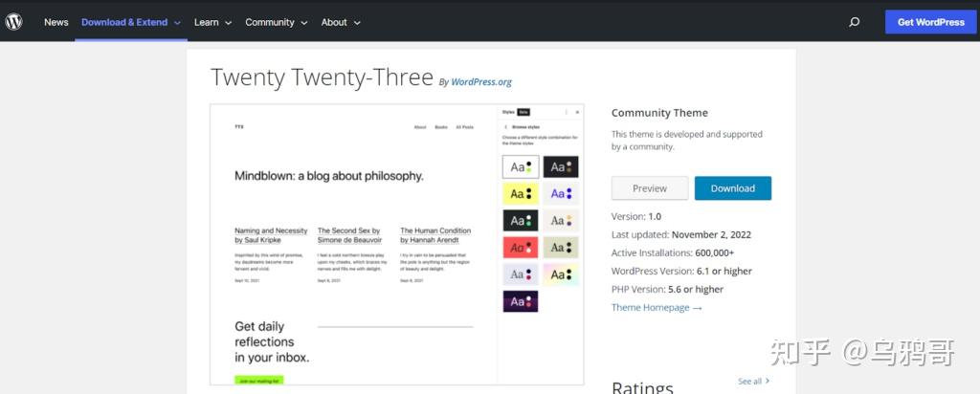The height and width of the screenshot is (394, 980).
Task: Click the Mindblown blog heading in preview
Action: [x=328, y=176]
